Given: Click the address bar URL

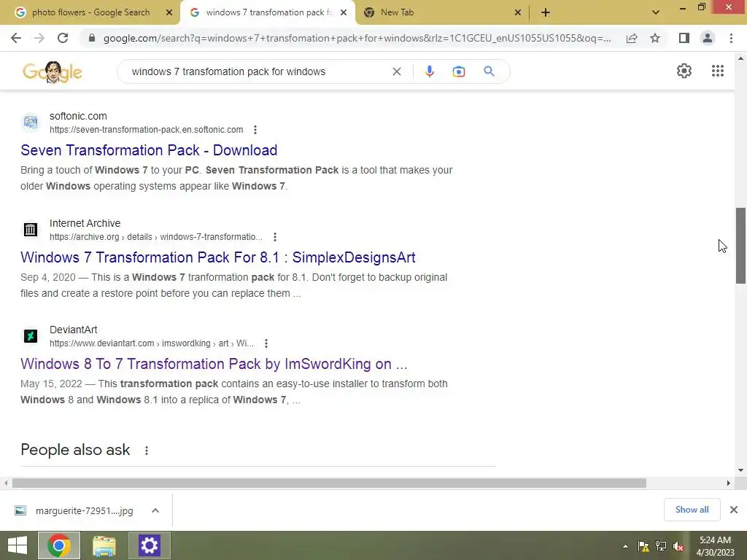Looking at the screenshot, I should (357, 38).
